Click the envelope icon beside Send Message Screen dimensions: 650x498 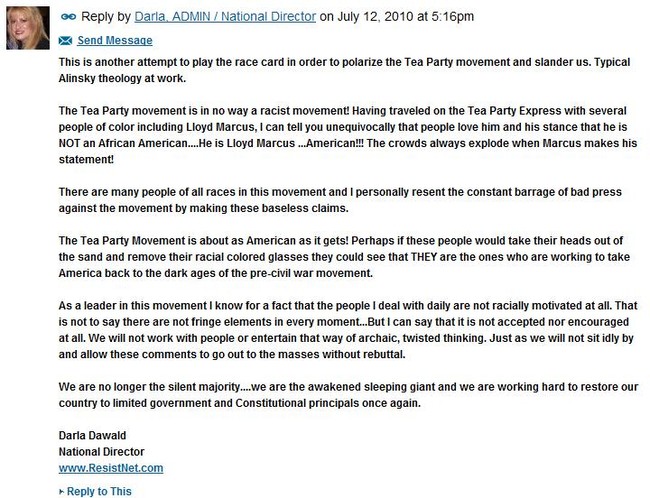point(65,40)
